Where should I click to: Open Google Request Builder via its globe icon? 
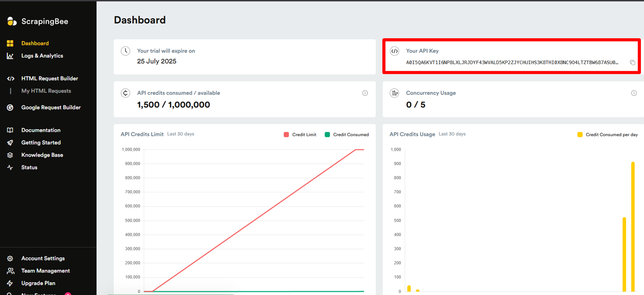pos(10,107)
